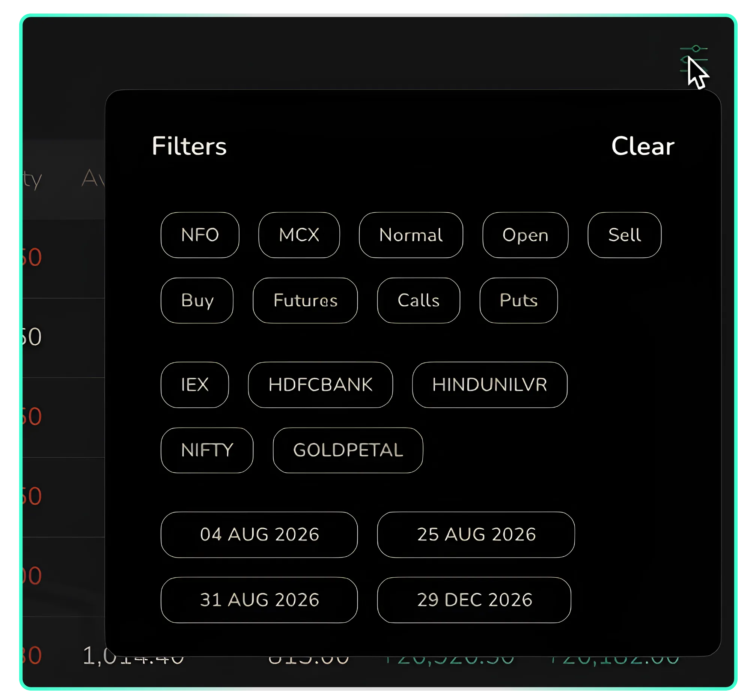The width and height of the screenshot is (750, 700).
Task: Filter by NIFTY symbol
Action: (207, 450)
